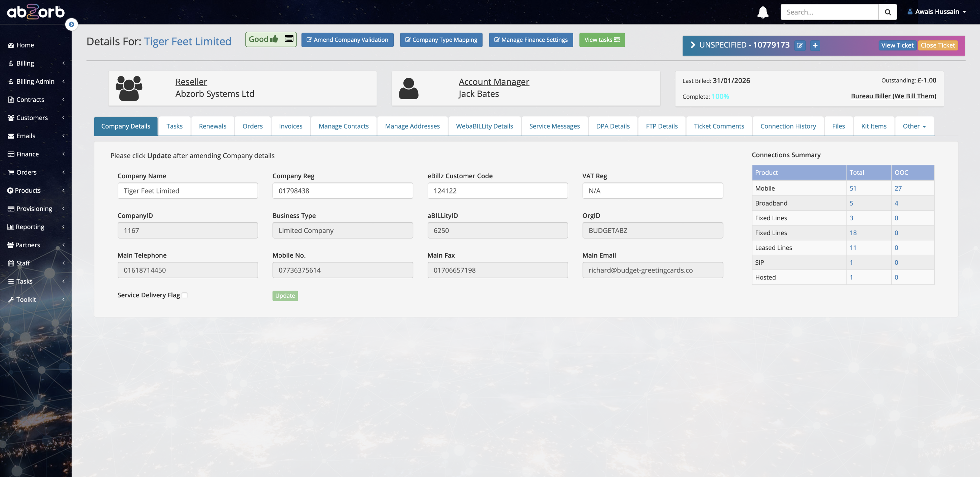Screen dimensions: 980x477
Task: Switch to the Invoices tab
Action: click(x=290, y=126)
